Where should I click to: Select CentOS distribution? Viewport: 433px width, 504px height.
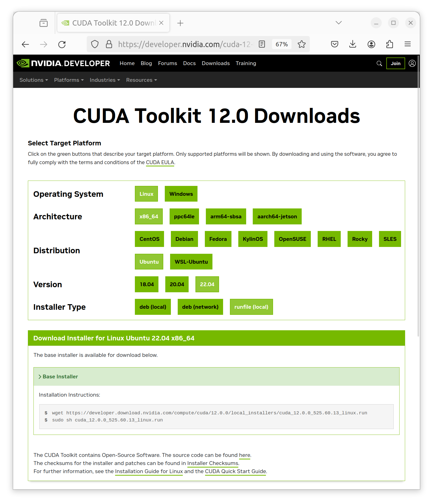149,239
